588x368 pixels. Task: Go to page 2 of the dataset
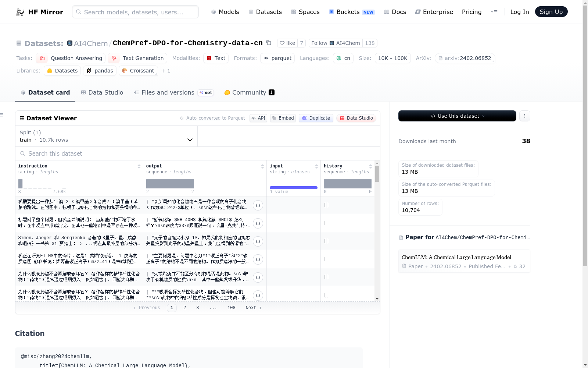tap(184, 308)
